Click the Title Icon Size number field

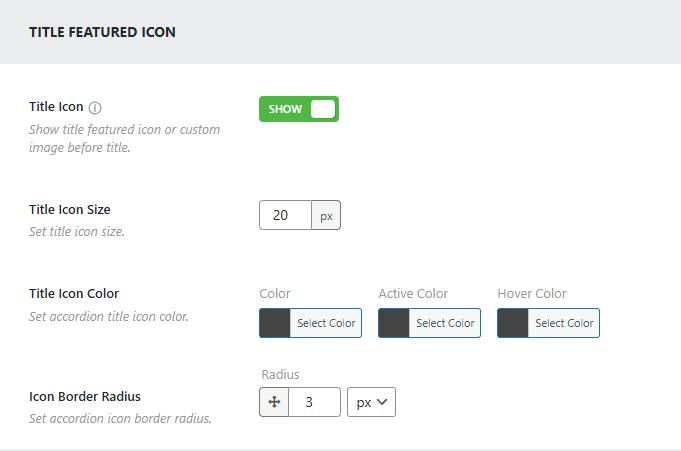pyautogui.click(x=285, y=216)
